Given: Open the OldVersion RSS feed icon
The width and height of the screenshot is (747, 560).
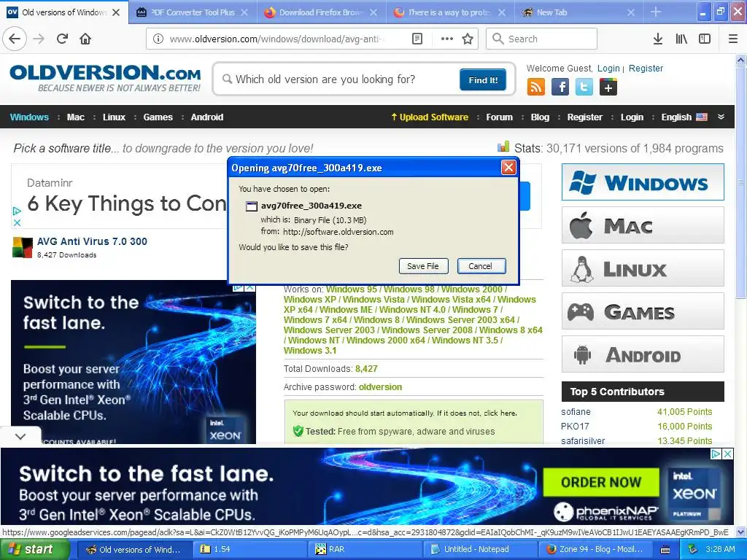Looking at the screenshot, I should [x=536, y=87].
